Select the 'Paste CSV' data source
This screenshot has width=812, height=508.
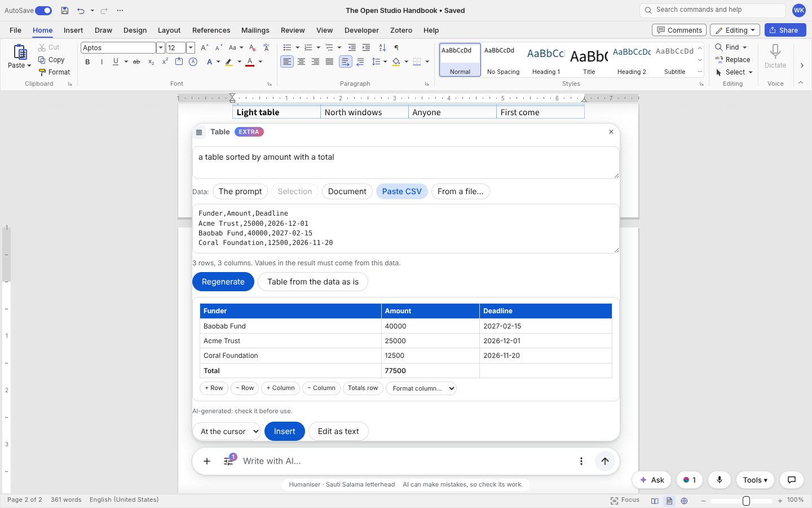coord(402,191)
